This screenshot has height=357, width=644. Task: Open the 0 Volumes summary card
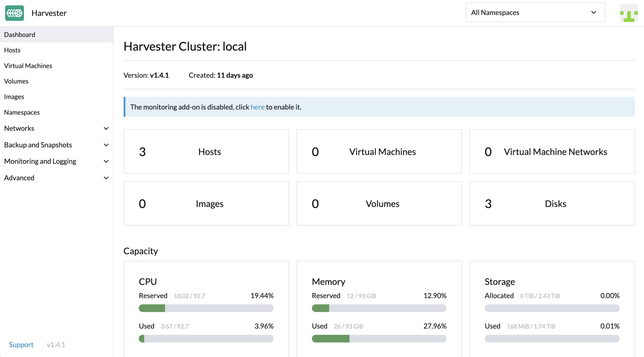click(x=379, y=204)
